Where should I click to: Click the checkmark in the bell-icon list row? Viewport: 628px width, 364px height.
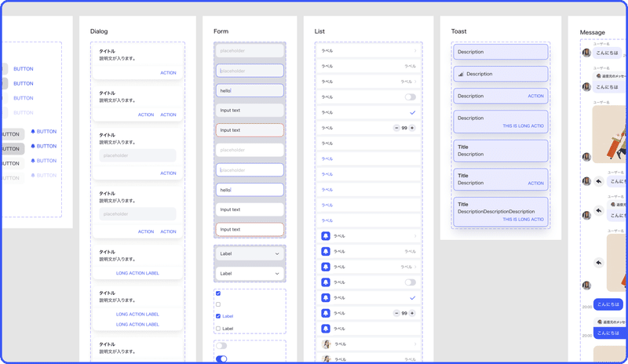413,298
